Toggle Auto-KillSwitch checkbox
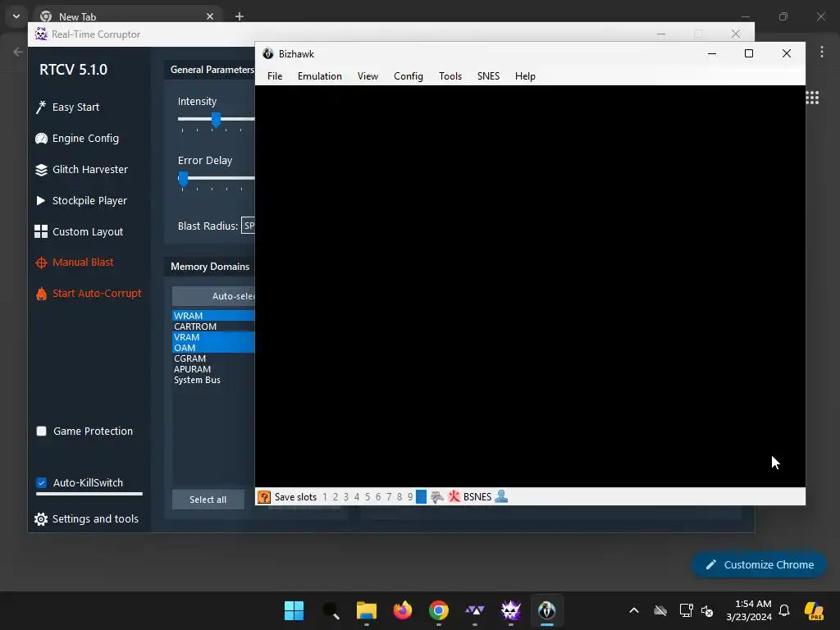 pos(41,482)
